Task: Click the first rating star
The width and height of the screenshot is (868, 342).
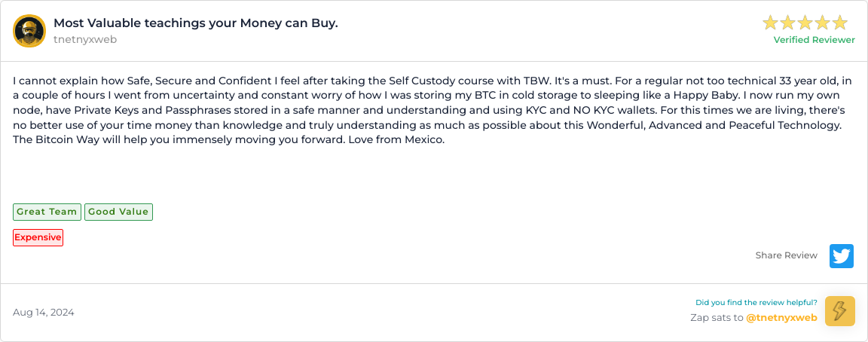Action: [770, 23]
